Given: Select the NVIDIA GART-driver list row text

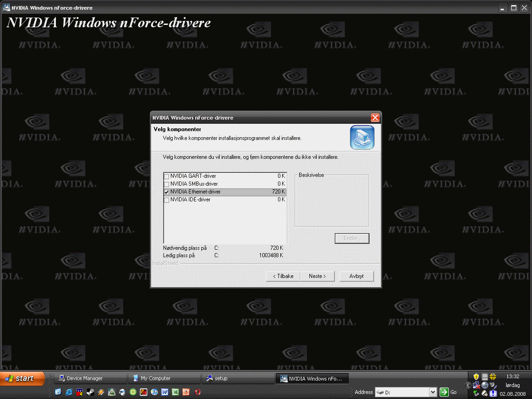Looking at the screenshot, I should pos(193,176).
